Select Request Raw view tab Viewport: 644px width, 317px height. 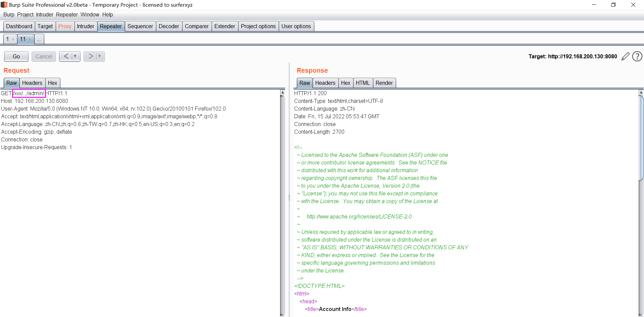(11, 83)
